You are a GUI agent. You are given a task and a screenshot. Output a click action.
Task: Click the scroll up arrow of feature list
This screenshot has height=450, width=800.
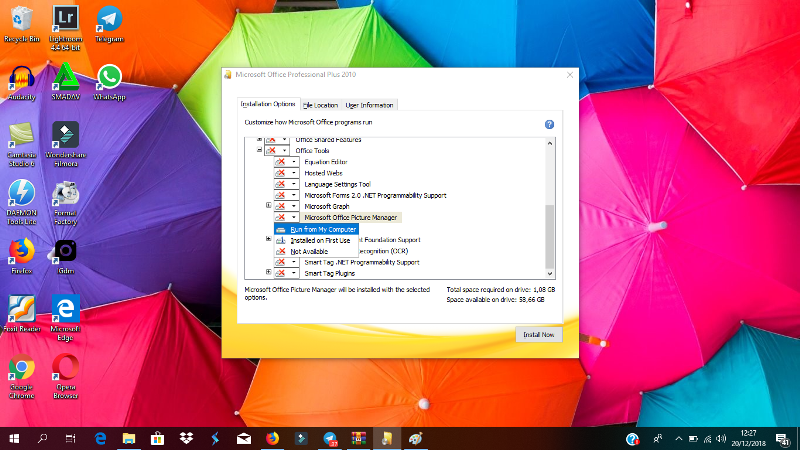pos(549,143)
